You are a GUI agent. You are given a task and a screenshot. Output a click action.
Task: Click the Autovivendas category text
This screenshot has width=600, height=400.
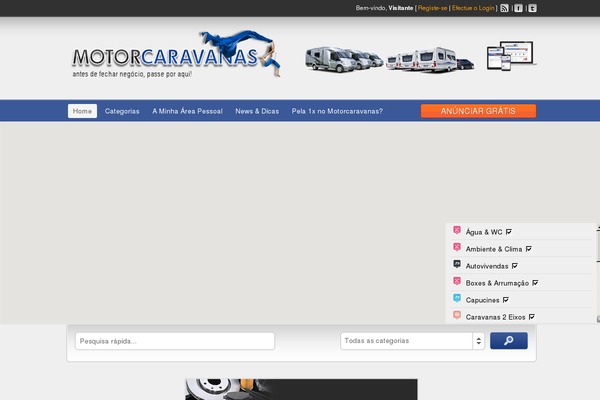tap(487, 266)
